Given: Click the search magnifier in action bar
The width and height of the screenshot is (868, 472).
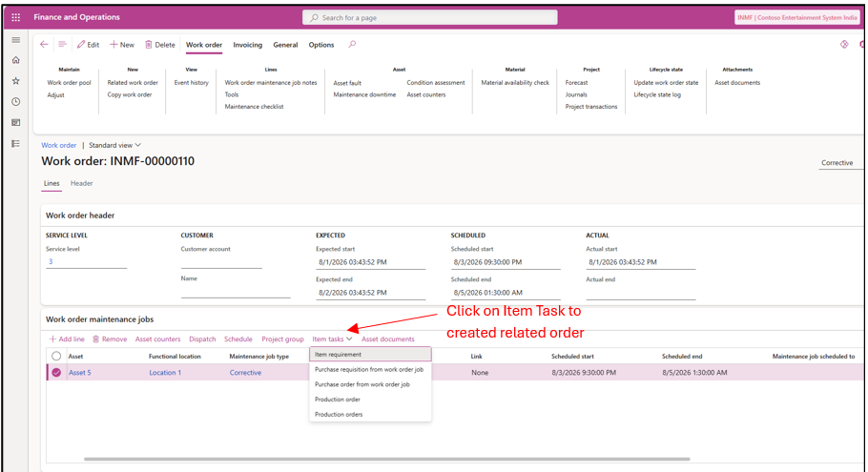Looking at the screenshot, I should (352, 44).
